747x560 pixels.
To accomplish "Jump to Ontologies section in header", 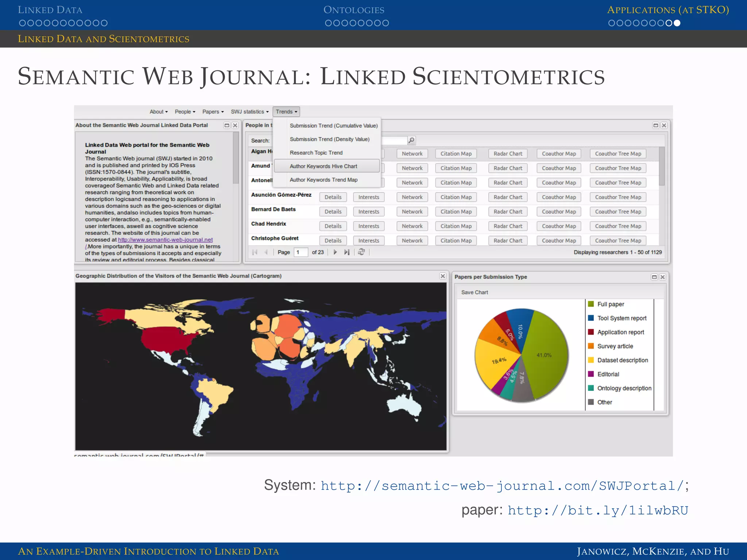I will point(354,10).
